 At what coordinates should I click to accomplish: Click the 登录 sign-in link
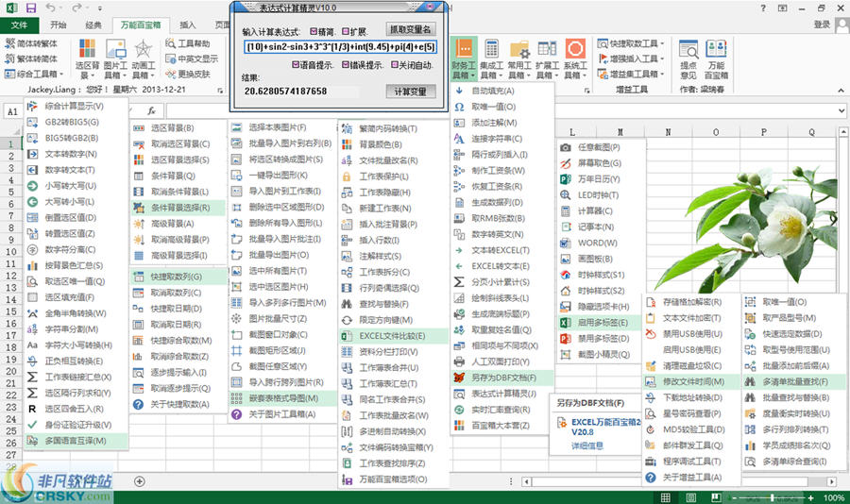(822, 25)
